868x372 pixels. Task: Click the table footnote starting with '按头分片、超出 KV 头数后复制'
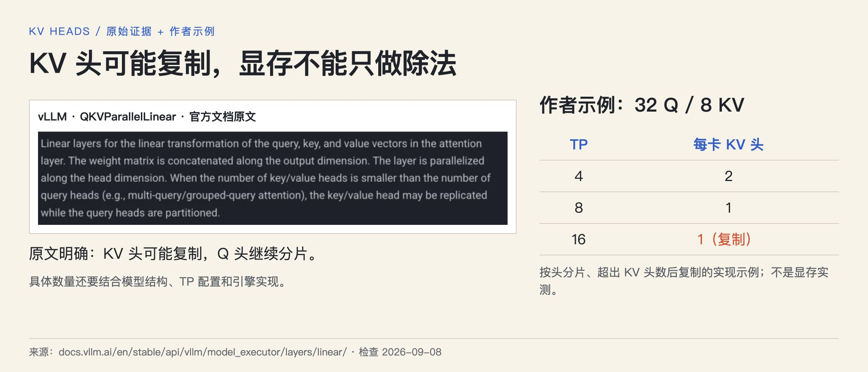(x=684, y=281)
